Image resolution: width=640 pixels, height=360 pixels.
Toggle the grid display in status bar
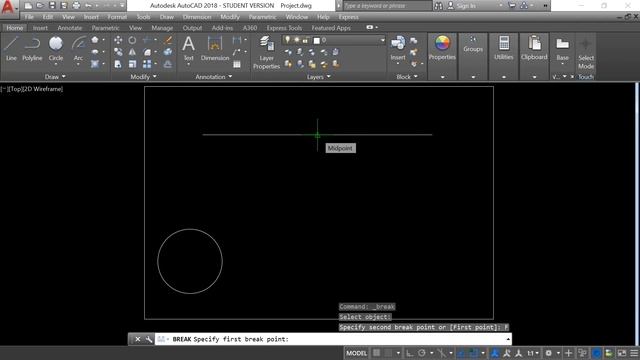[x=376, y=353]
